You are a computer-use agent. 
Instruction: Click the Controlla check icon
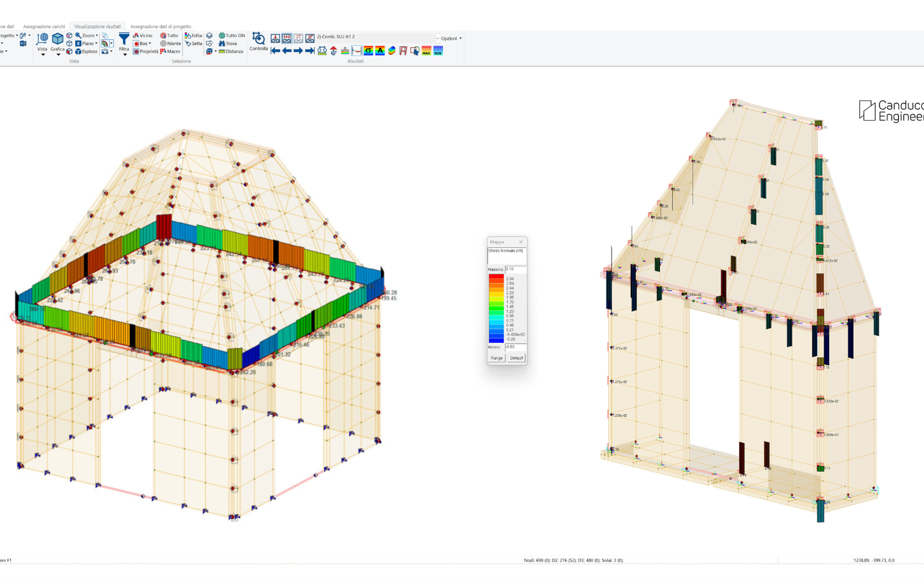click(258, 39)
